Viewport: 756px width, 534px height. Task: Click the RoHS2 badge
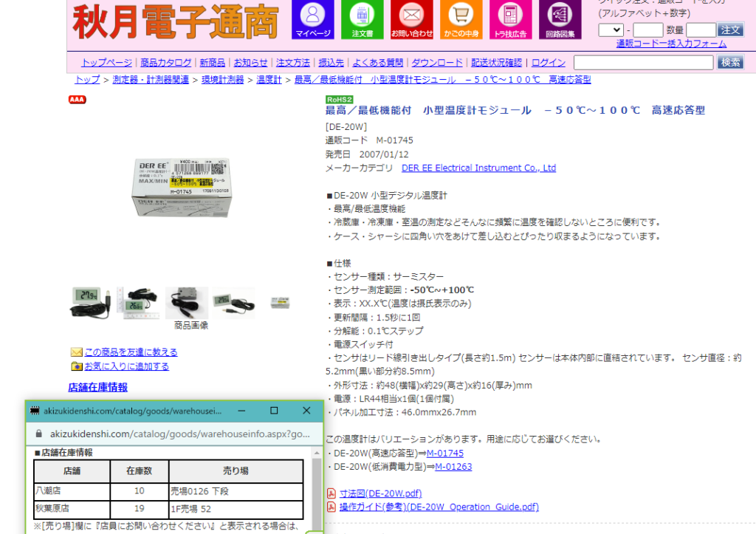(340, 100)
